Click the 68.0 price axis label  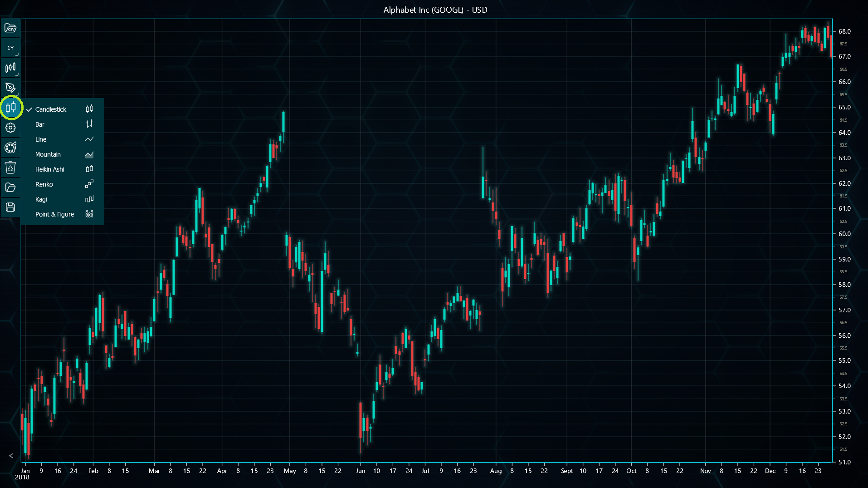pos(844,31)
